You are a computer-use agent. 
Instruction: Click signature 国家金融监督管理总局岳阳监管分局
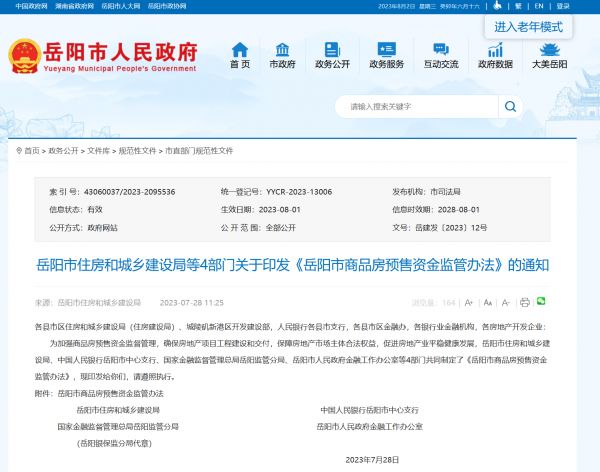click(118, 426)
